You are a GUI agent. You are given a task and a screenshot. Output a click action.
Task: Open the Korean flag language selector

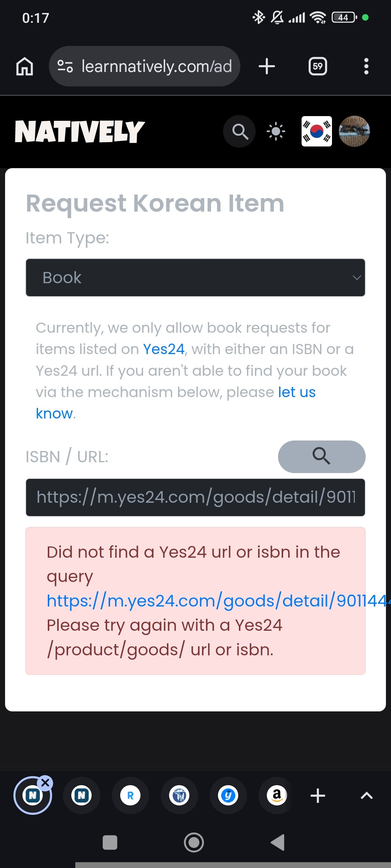(x=317, y=131)
